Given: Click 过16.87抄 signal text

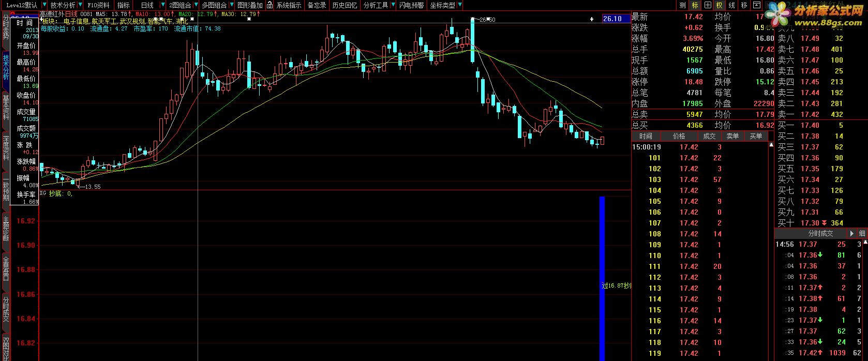Looking at the screenshot, I should 617,285.
